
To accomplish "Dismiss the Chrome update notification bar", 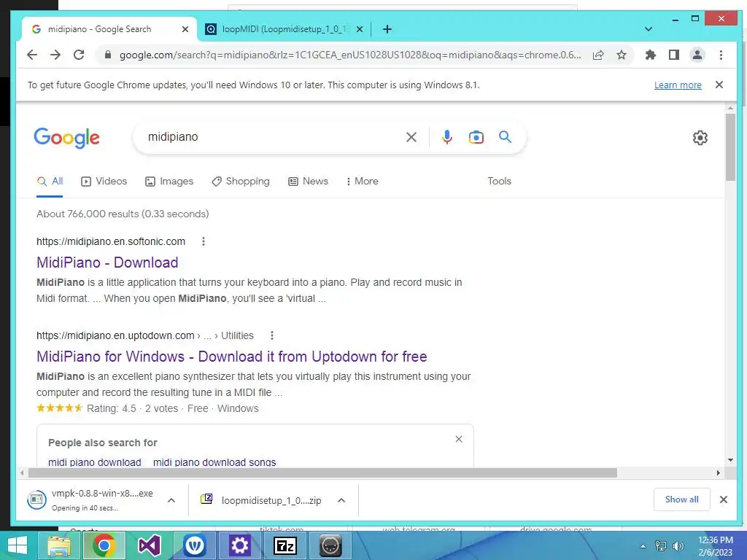I will (x=719, y=85).
